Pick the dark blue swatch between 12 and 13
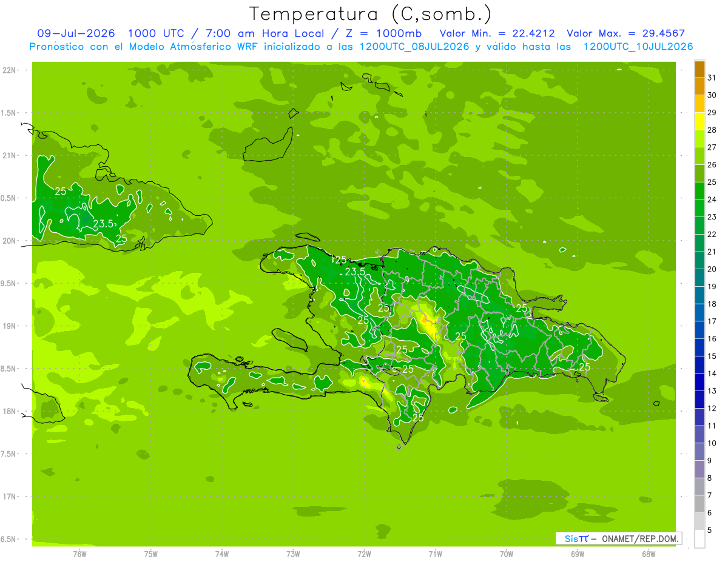Viewport: 728px width, 562px height. pos(699,400)
